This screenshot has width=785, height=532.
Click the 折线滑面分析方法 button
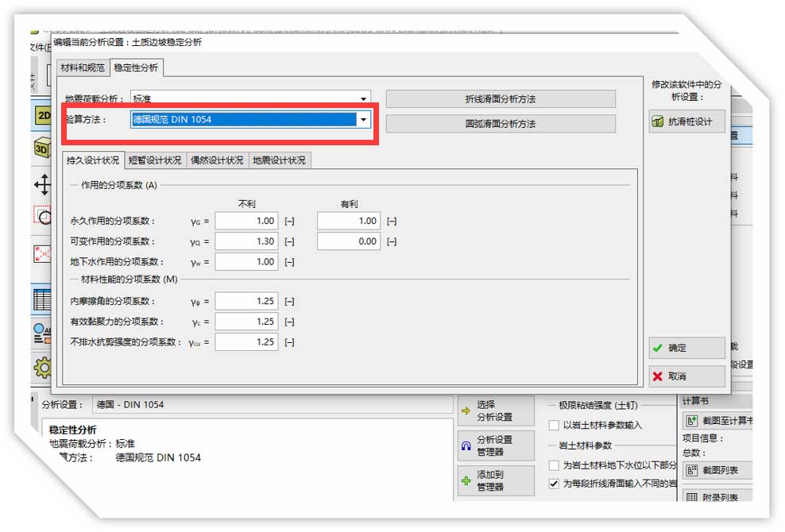[x=501, y=99]
